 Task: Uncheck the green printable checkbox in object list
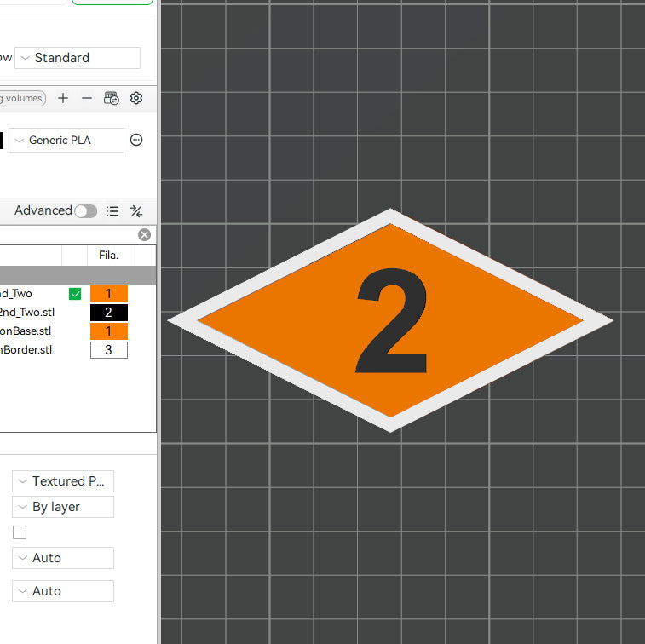tap(75, 294)
